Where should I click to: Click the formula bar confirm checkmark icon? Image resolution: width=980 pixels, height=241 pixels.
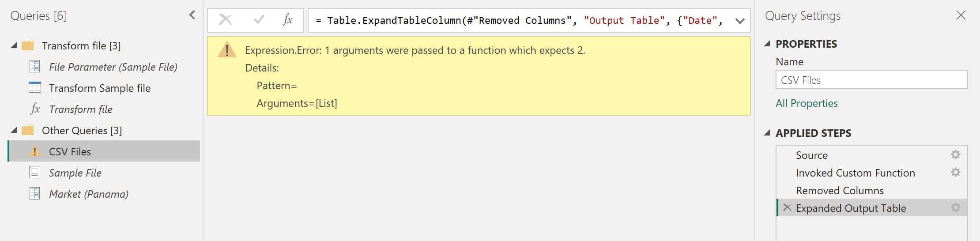coord(259,20)
